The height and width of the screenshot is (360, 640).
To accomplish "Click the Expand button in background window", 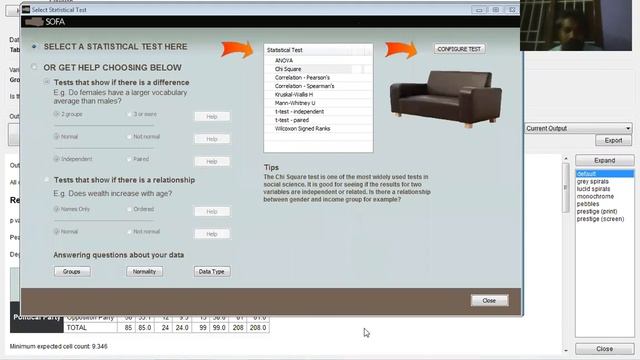I will coord(604,160).
